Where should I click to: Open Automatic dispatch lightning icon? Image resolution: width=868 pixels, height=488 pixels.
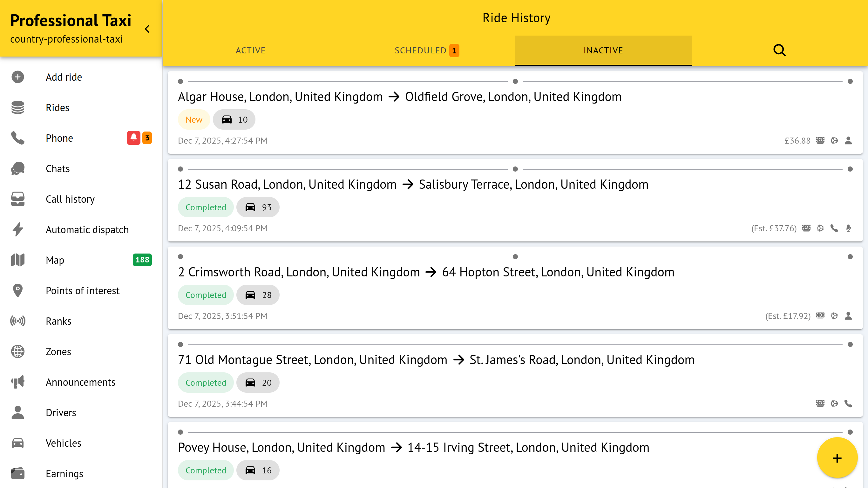[18, 229]
